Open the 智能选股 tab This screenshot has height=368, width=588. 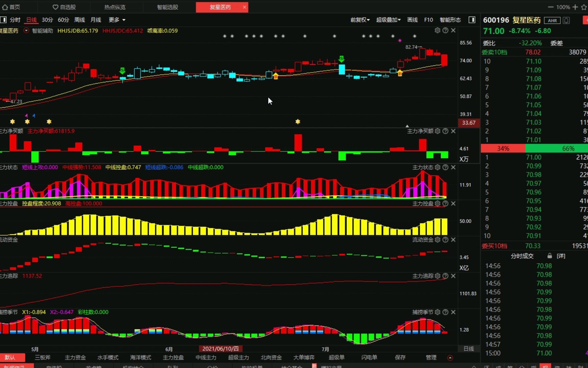[167, 7]
